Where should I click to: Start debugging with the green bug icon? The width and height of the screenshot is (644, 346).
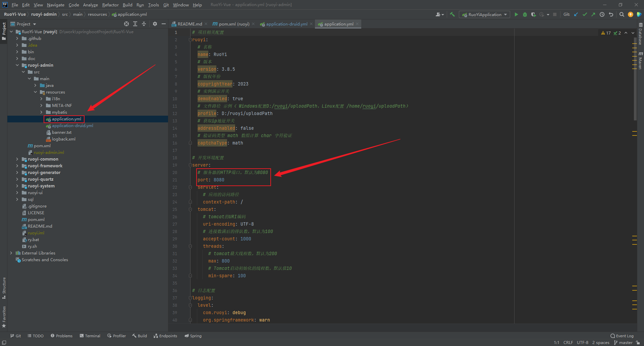[x=525, y=14]
